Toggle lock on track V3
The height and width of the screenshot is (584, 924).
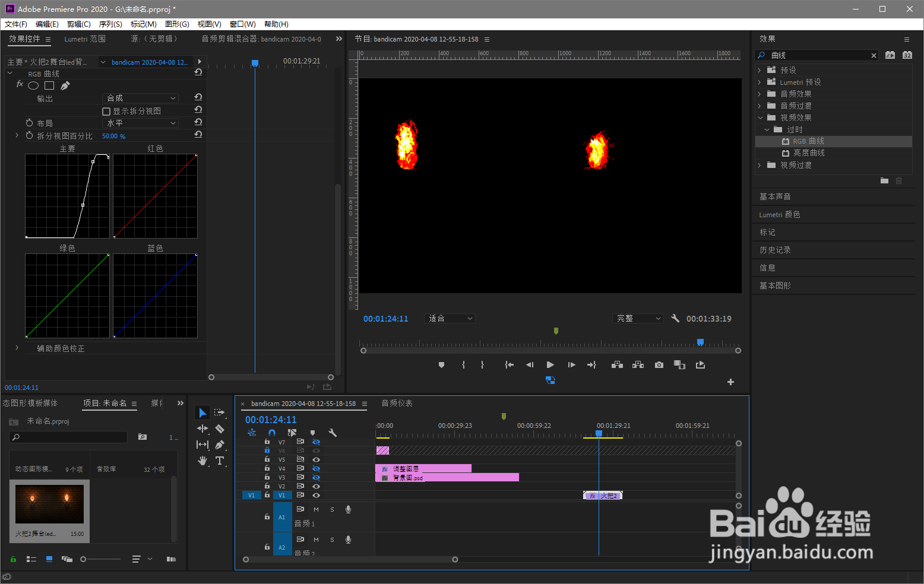pyautogui.click(x=267, y=477)
